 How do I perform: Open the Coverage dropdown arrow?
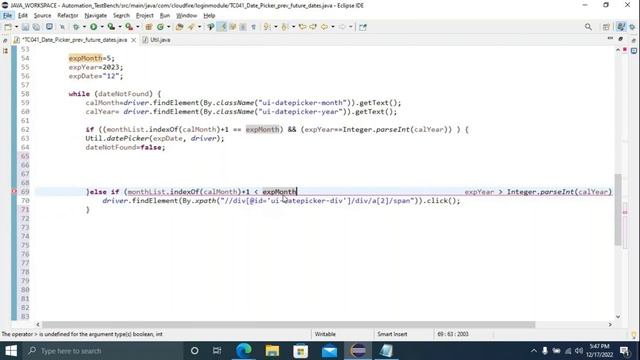pyautogui.click(x=120, y=27)
